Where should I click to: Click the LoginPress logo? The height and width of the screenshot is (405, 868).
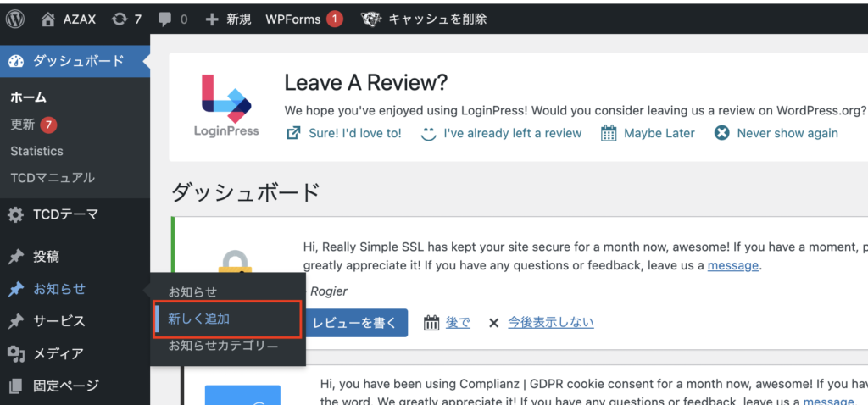[x=226, y=104]
